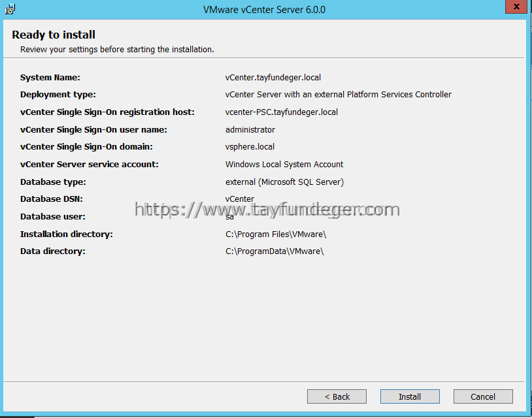Click the Database type label
Screen dimensions: 532x418
(53, 182)
